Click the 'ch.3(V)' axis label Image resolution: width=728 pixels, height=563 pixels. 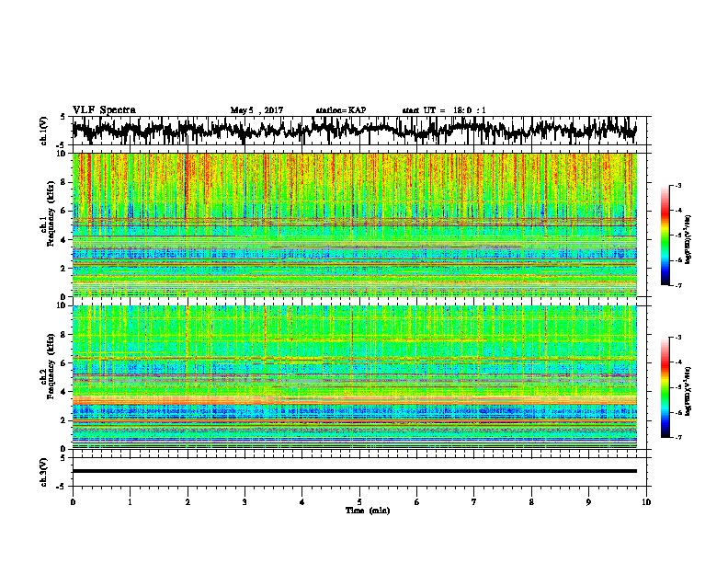[44, 472]
